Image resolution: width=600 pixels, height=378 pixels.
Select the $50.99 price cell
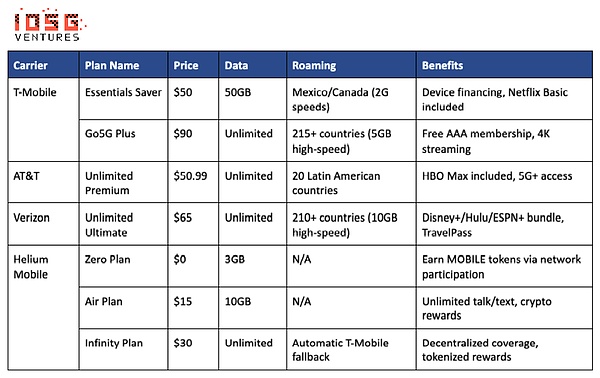[193, 182]
